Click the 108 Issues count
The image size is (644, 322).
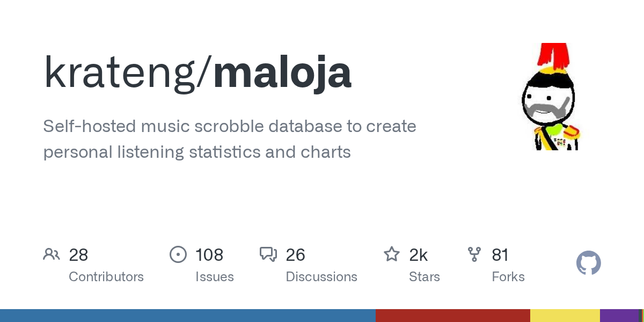pos(209,255)
